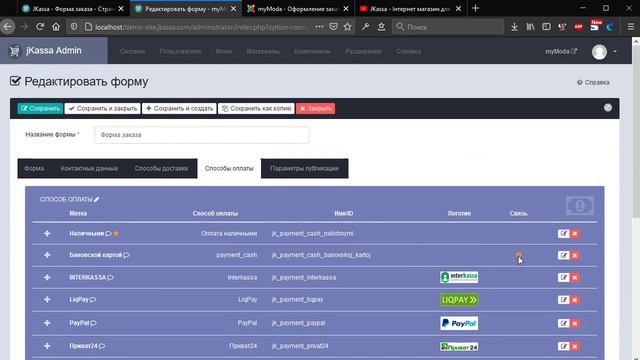The width and height of the screenshot is (640, 360).
Task: Open comment bubble next to LiqPay
Action: 93,300
